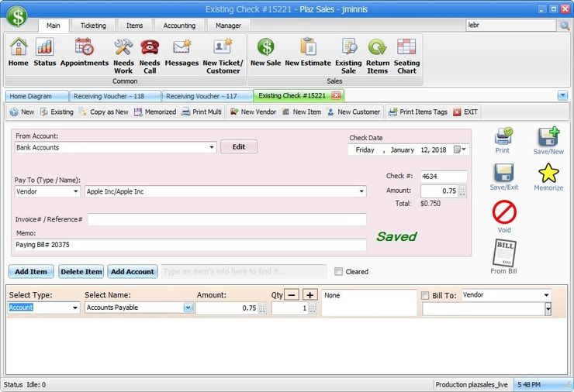Image resolution: width=574 pixels, height=392 pixels.
Task: Click the Add Account button
Action: point(133,272)
